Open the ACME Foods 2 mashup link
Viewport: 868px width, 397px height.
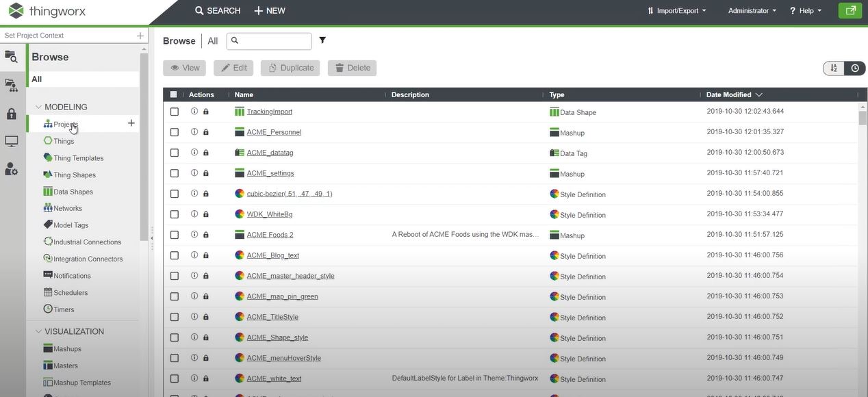point(269,234)
